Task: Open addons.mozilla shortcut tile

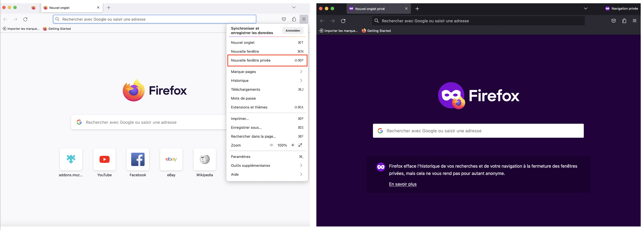Action: point(71,159)
